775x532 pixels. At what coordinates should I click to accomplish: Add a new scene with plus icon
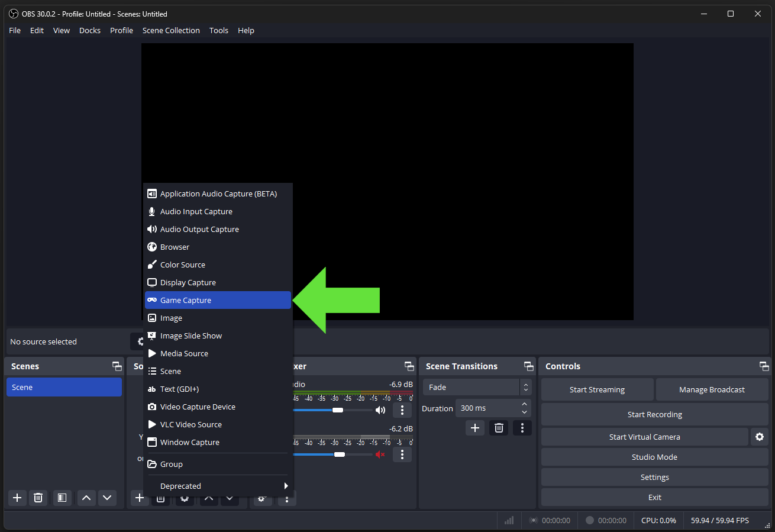coord(17,498)
